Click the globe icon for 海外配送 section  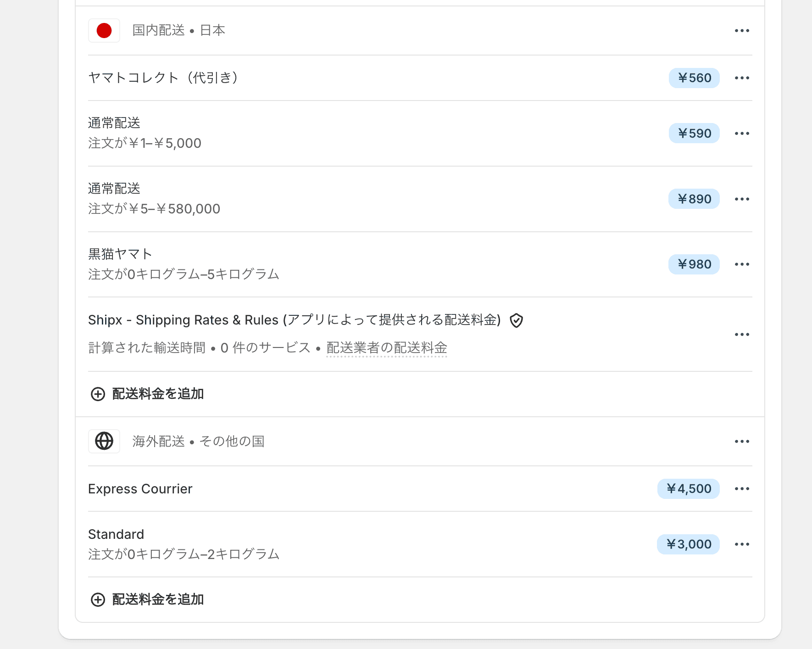(x=104, y=441)
